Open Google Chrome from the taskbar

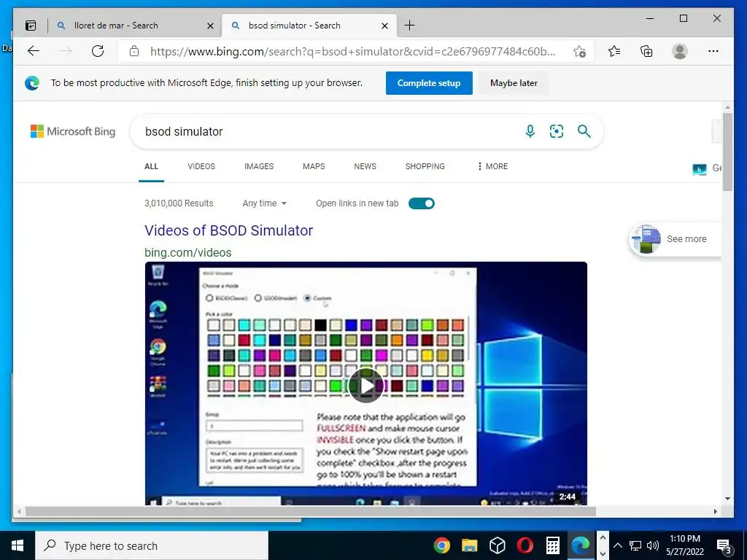tap(441, 545)
